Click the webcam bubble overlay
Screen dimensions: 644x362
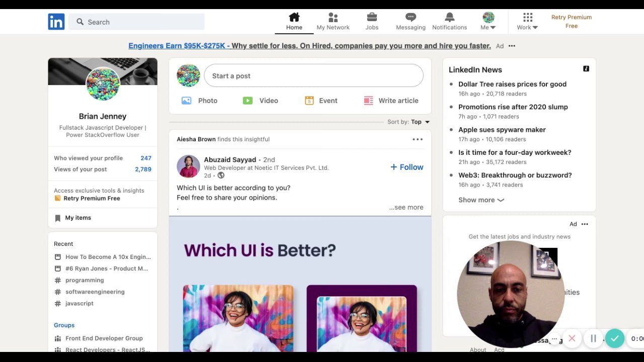tap(511, 294)
